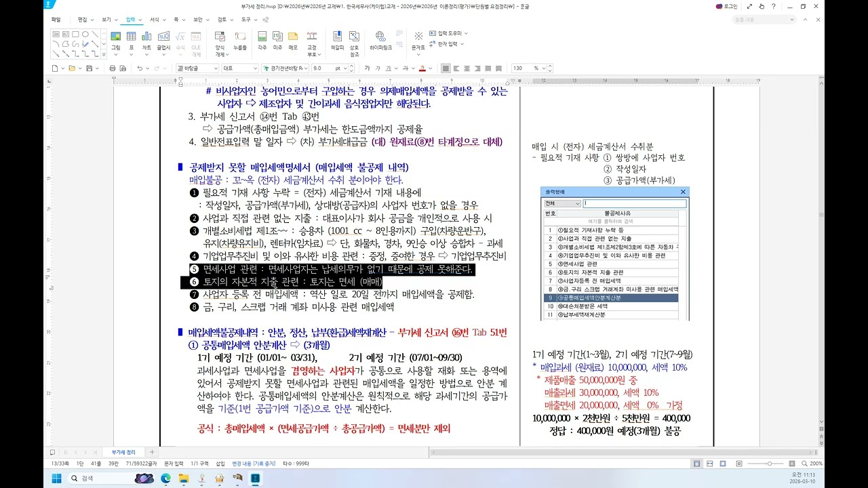Select the 부가세 정리 document tab

click(123, 452)
